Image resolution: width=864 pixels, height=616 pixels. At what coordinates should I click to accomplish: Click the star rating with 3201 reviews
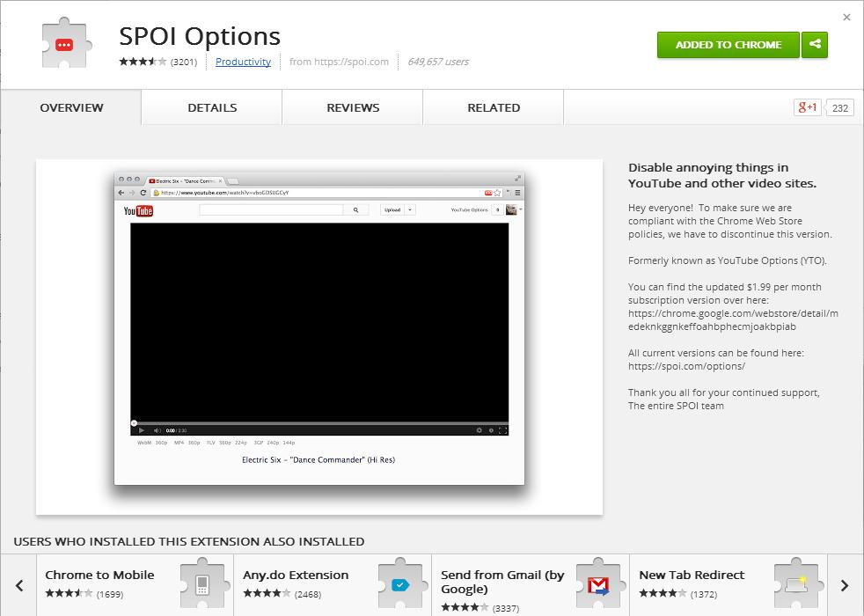click(157, 62)
